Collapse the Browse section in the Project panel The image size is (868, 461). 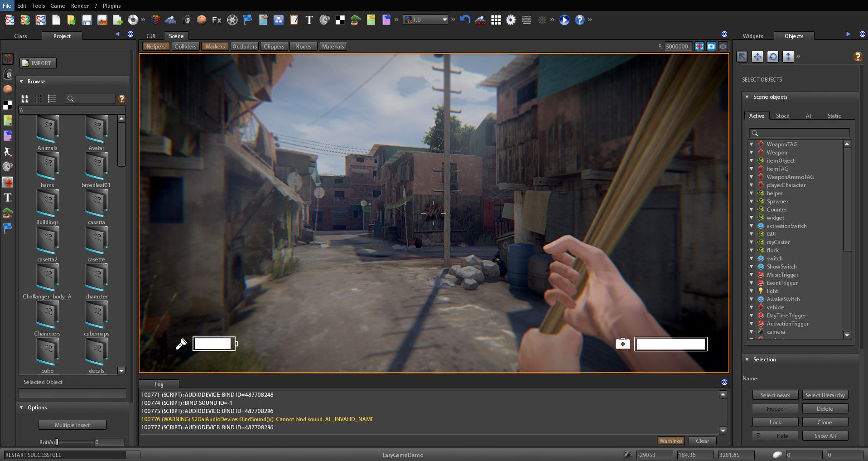[x=21, y=81]
